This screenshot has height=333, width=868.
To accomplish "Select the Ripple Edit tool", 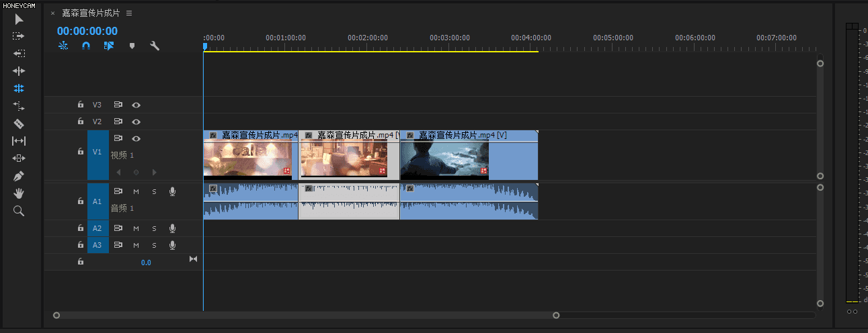I will 19,70.
